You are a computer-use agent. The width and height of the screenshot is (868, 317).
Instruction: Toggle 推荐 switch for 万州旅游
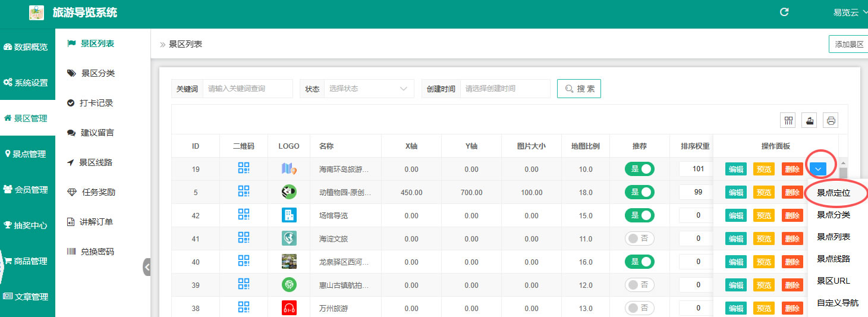(640, 308)
